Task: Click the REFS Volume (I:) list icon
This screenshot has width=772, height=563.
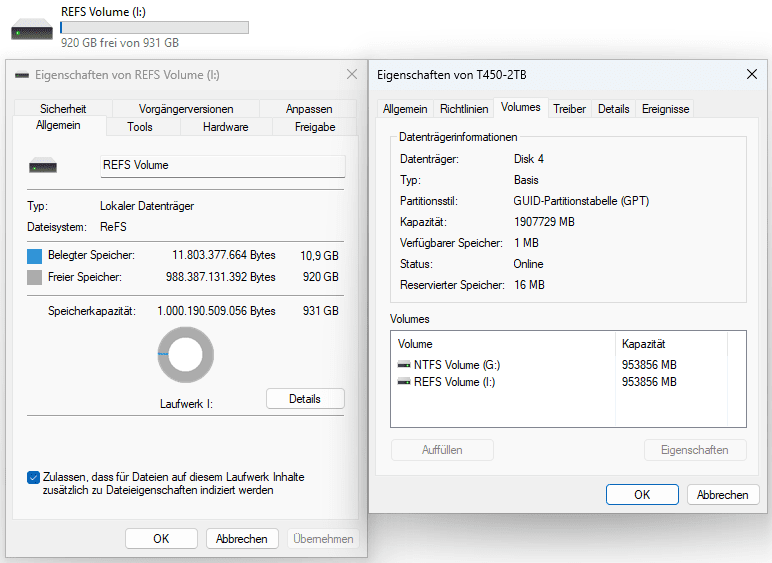Action: coord(404,382)
